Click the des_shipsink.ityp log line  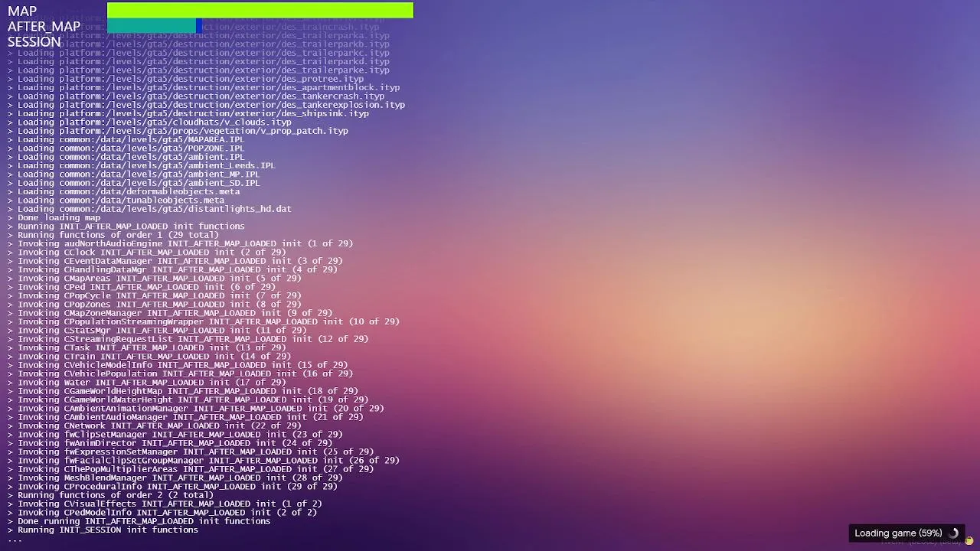click(x=188, y=113)
